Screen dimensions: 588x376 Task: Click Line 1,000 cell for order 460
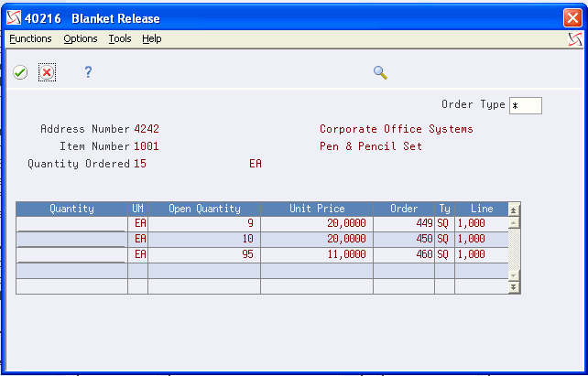tap(482, 255)
